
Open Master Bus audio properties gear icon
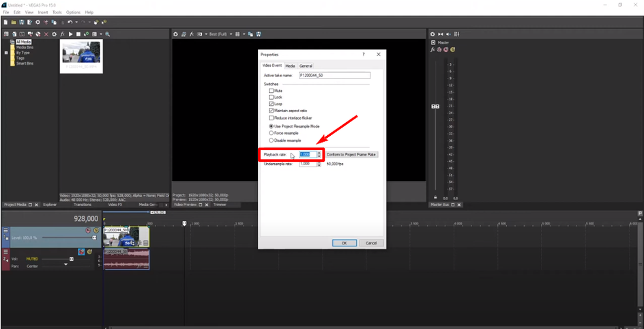[x=433, y=34]
